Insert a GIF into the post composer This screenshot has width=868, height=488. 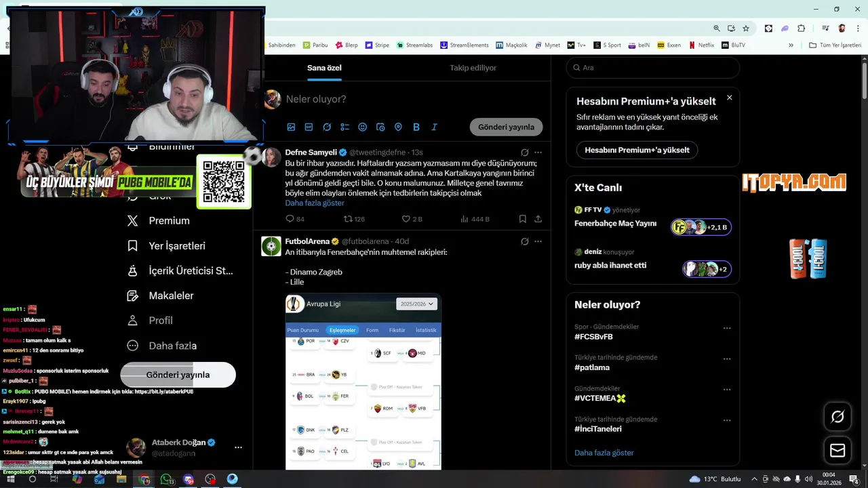[309, 127]
